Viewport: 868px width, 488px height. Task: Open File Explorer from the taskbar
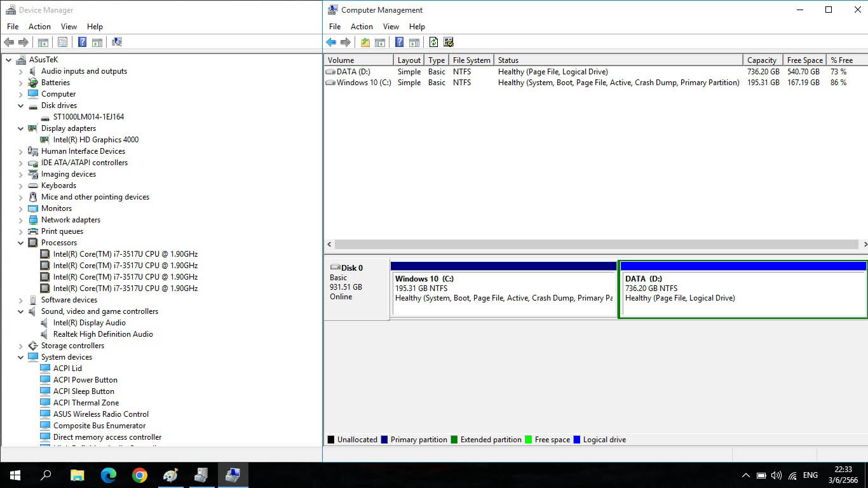coord(77,475)
